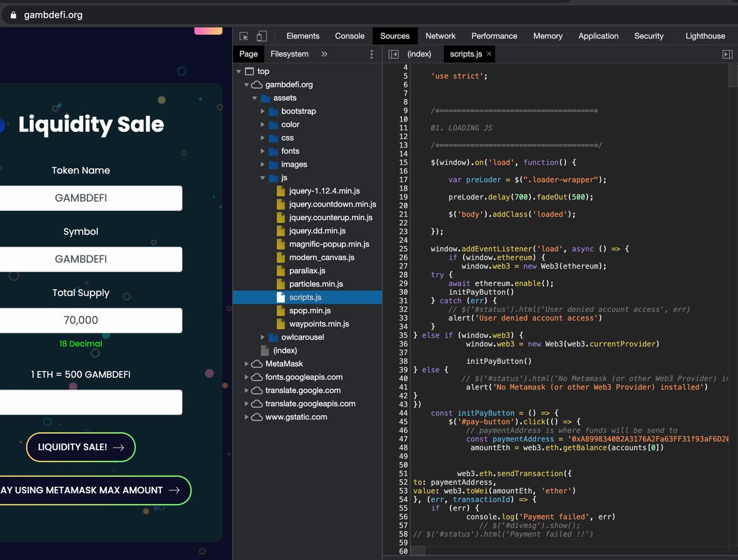The image size is (738, 560).
Task: Open modern_canvas.js file
Action: [322, 257]
